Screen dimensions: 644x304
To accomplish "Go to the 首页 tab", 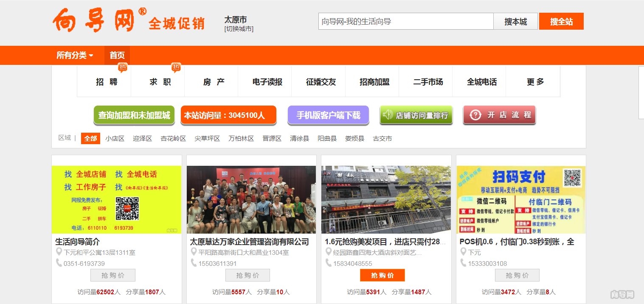I will click(x=117, y=56).
